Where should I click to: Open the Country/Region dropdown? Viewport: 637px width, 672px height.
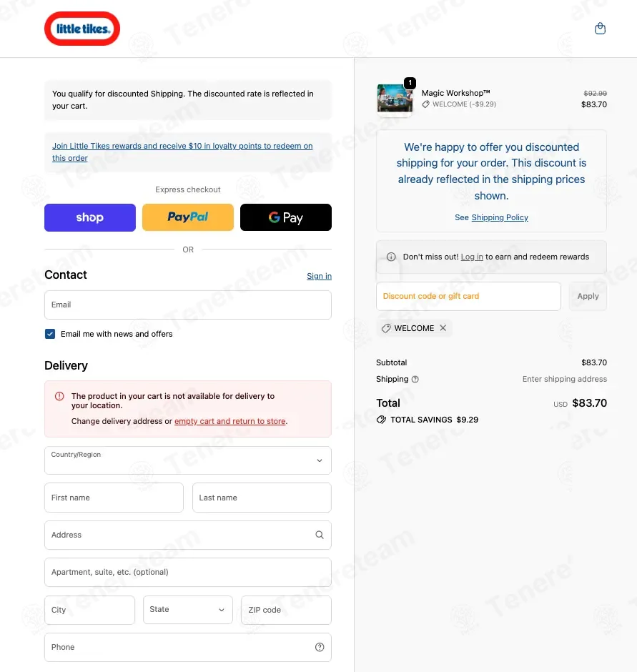188,460
